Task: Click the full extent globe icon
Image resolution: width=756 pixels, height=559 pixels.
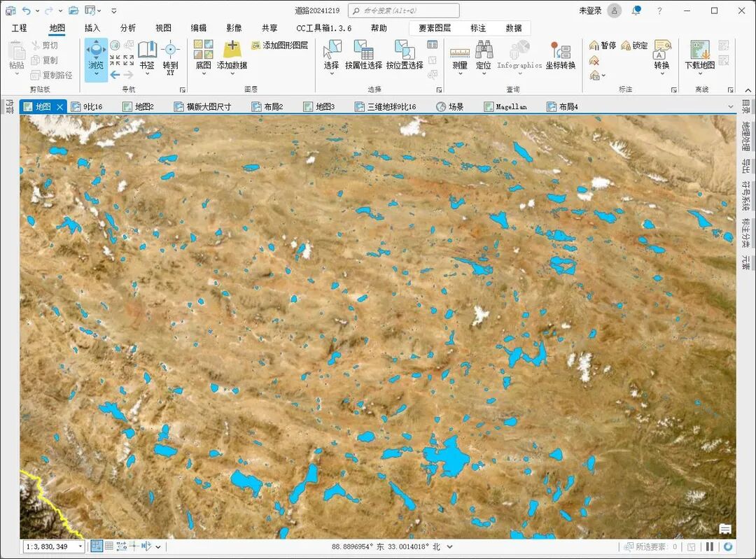Action: click(115, 45)
